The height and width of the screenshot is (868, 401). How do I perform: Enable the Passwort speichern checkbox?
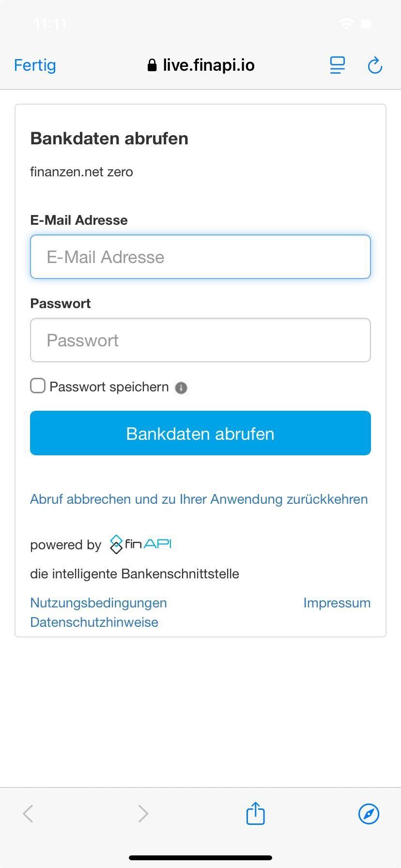click(38, 386)
